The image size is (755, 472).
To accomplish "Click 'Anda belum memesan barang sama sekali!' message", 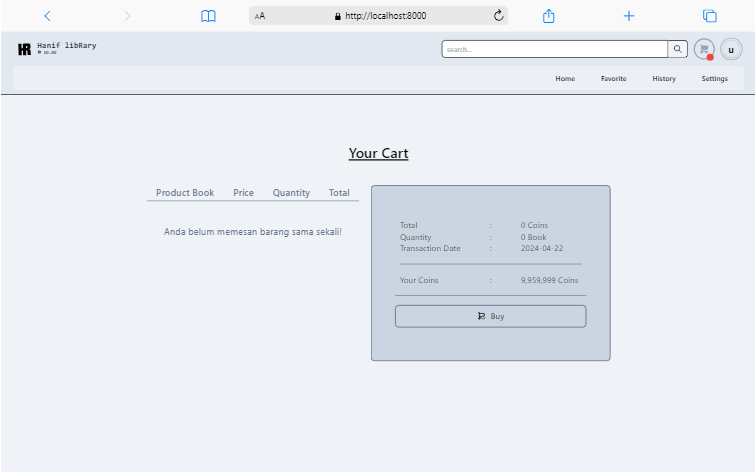I will (x=253, y=232).
